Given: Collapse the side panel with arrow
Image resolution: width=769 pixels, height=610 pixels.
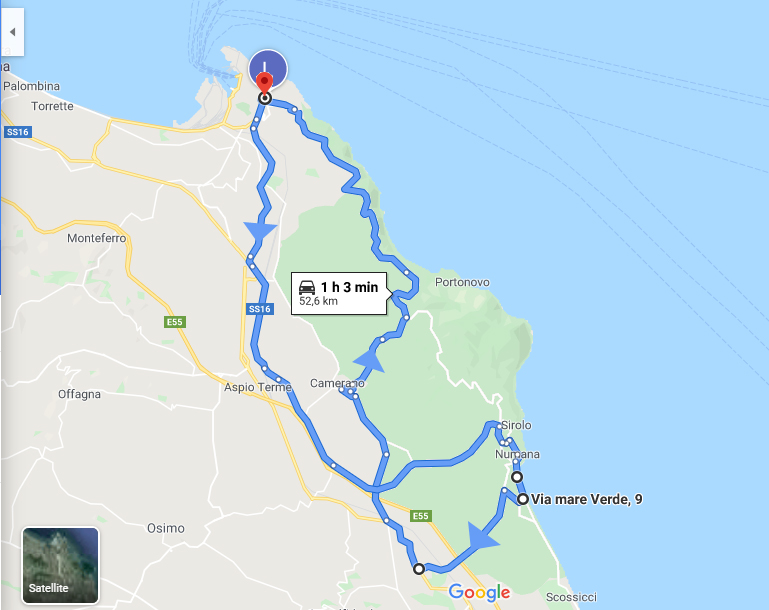Looking at the screenshot, I should [x=12, y=32].
